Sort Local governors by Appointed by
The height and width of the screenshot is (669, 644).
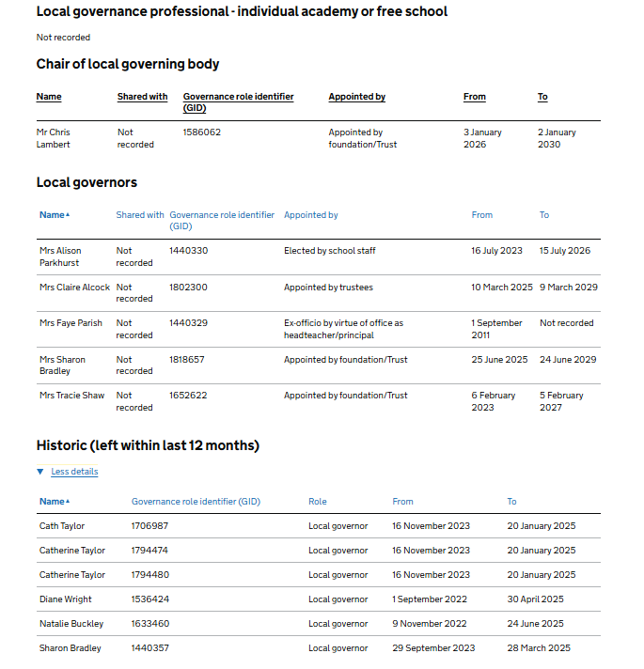310,215
